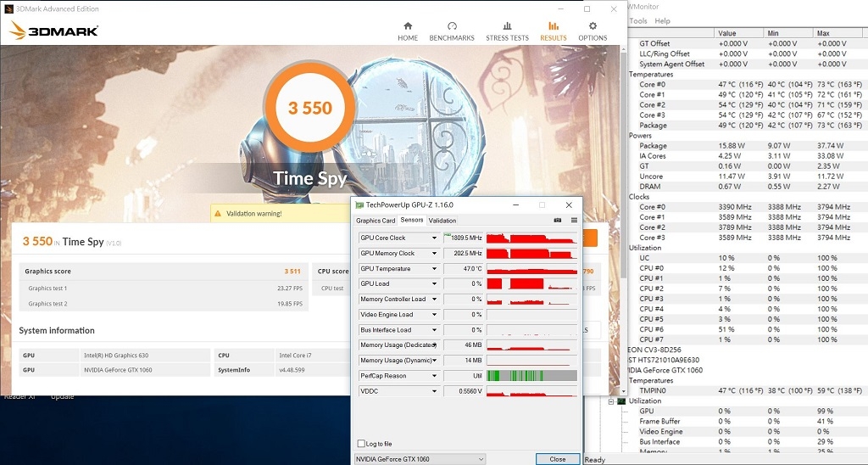This screenshot has height=465, width=868.
Task: Open STRESS TESTS in 3DMark
Action: coord(507,31)
